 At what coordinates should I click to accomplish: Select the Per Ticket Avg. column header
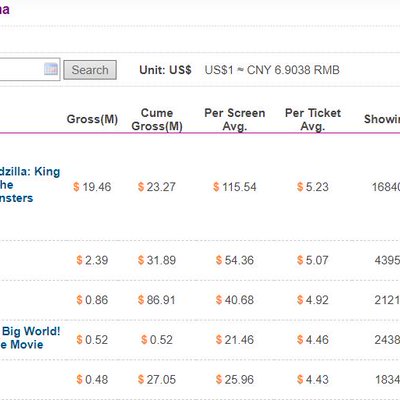pos(313,119)
